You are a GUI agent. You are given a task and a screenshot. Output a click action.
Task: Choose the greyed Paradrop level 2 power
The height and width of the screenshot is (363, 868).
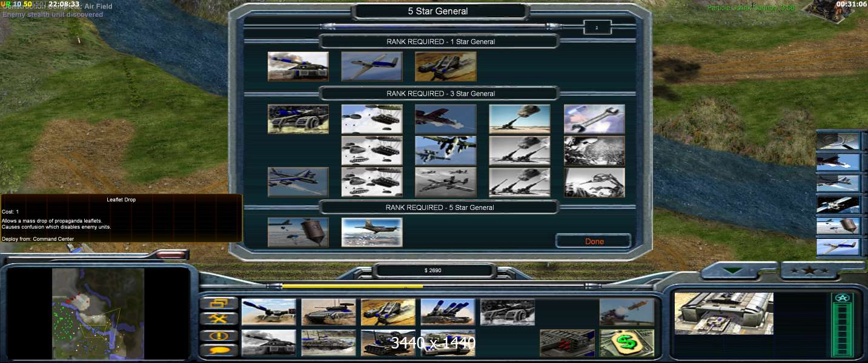click(372, 151)
